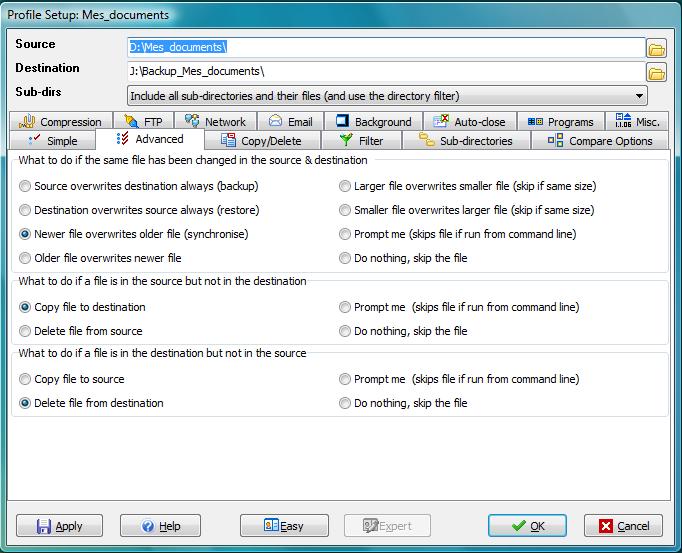Click the Apply button
Viewport: 682px width, 553px height.
coord(60,526)
